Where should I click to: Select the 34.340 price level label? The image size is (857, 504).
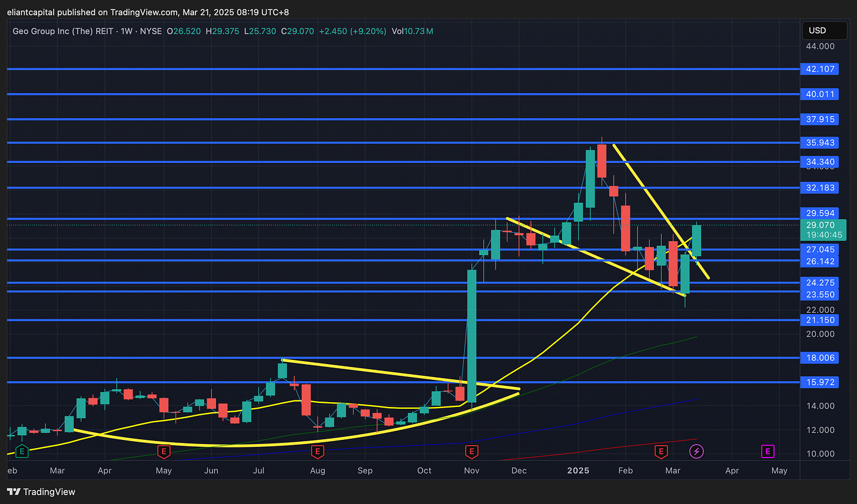coord(821,162)
